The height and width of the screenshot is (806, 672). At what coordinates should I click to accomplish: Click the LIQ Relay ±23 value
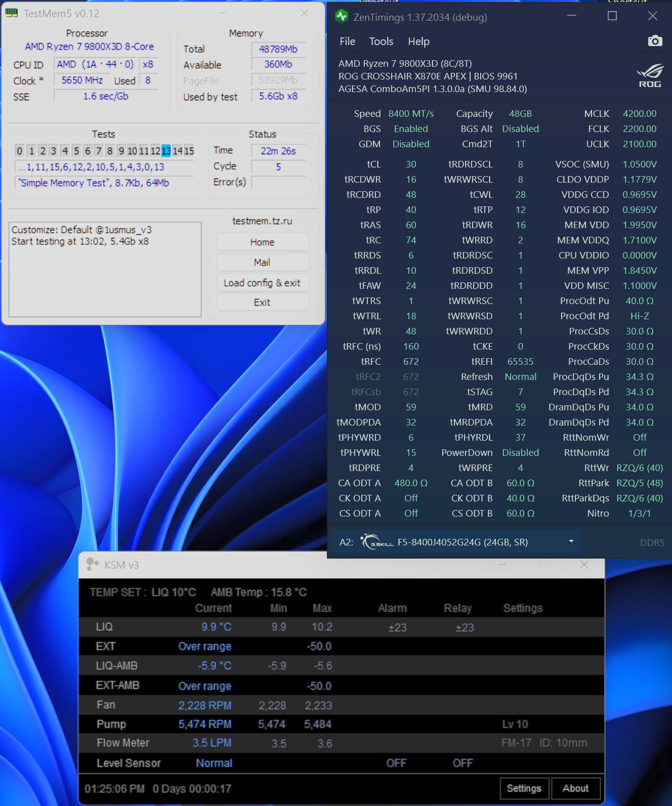click(465, 627)
